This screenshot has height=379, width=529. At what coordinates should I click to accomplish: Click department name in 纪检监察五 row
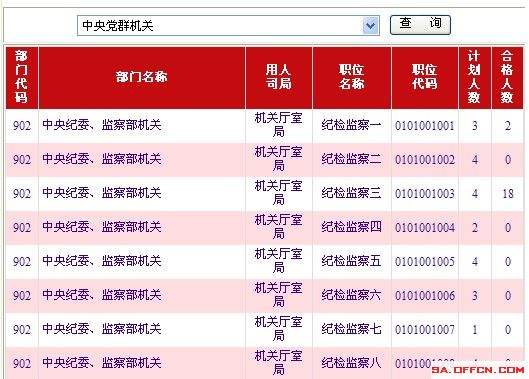102,261
